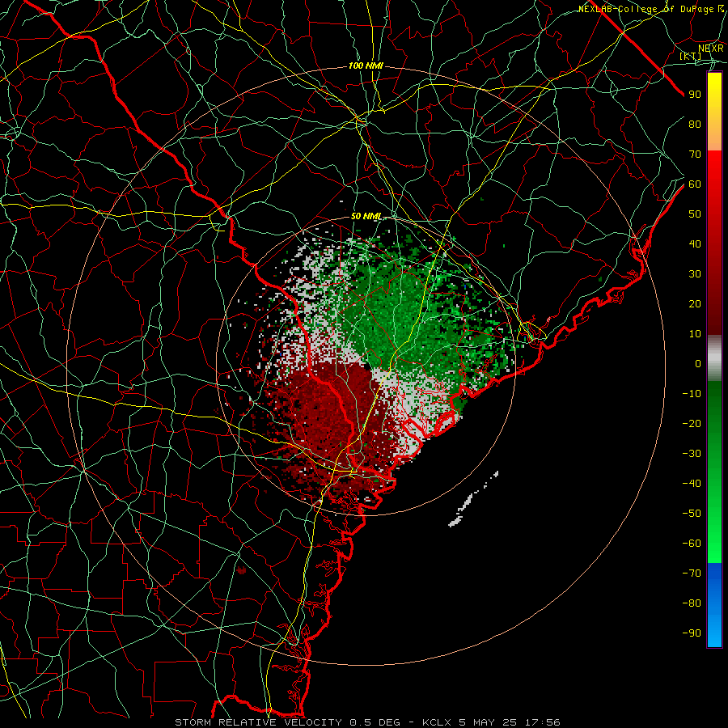
Task: Click the positive 60 scale value
Action: 695,184
